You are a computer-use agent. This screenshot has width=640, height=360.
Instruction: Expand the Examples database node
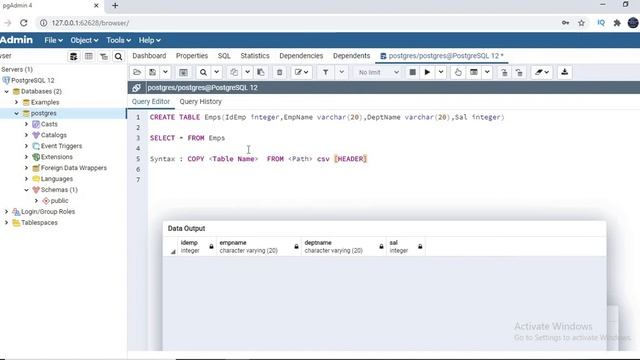17,102
